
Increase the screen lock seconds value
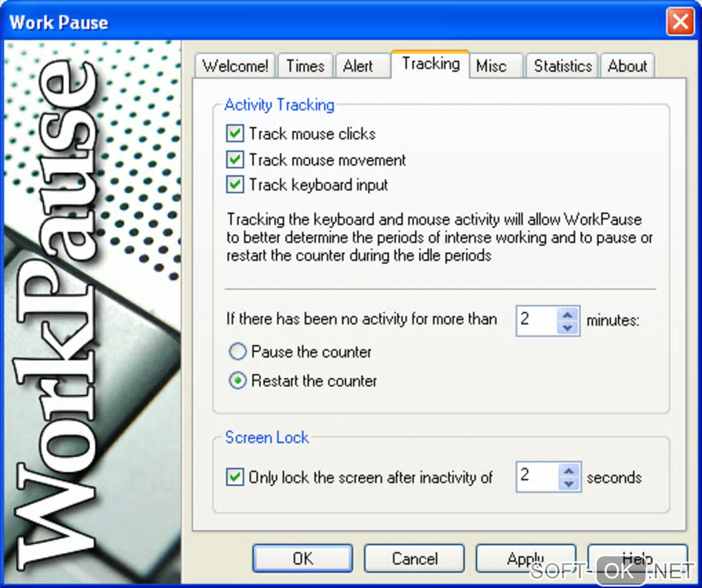coord(569,471)
